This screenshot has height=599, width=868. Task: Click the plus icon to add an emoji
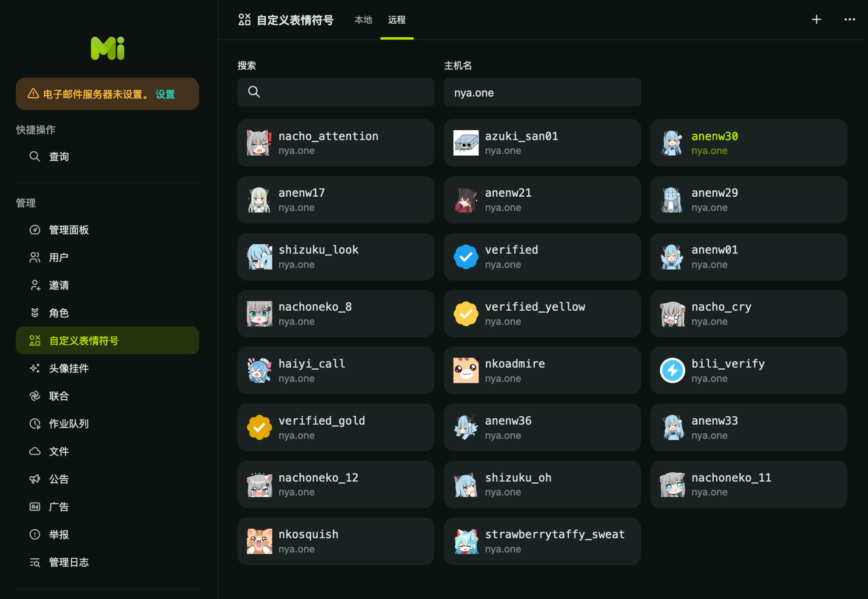click(816, 20)
